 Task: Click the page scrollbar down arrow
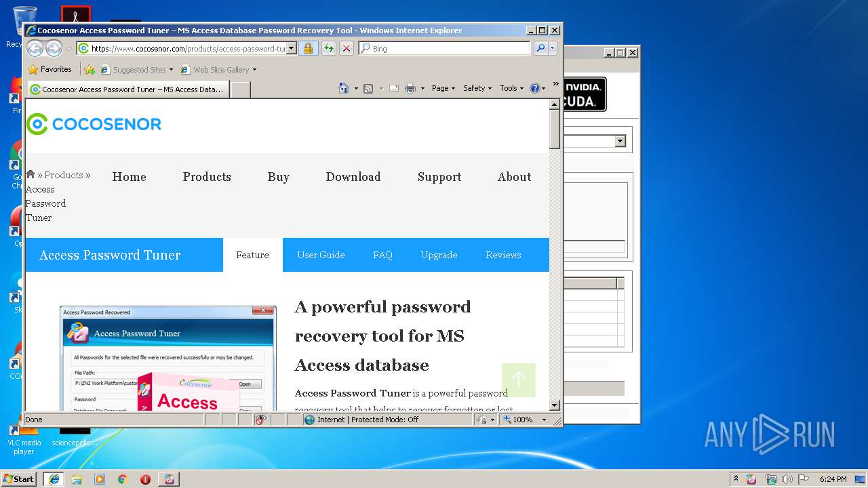coord(555,405)
